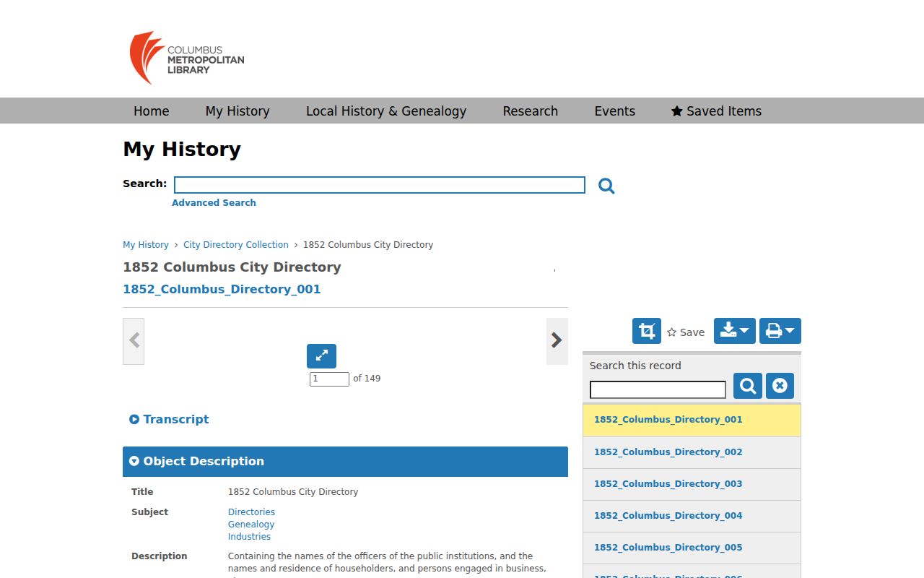Open the crop image tool
The width and height of the screenshot is (924, 578).
pos(647,331)
